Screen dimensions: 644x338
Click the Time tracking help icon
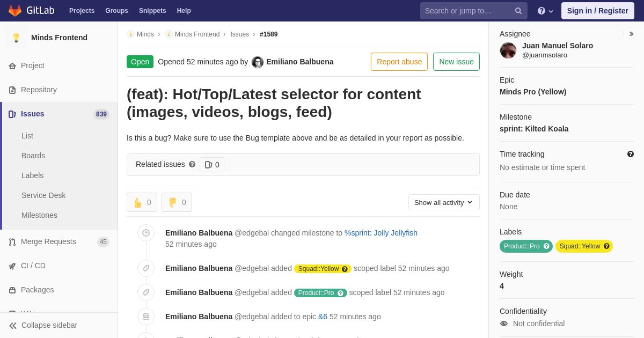point(631,154)
